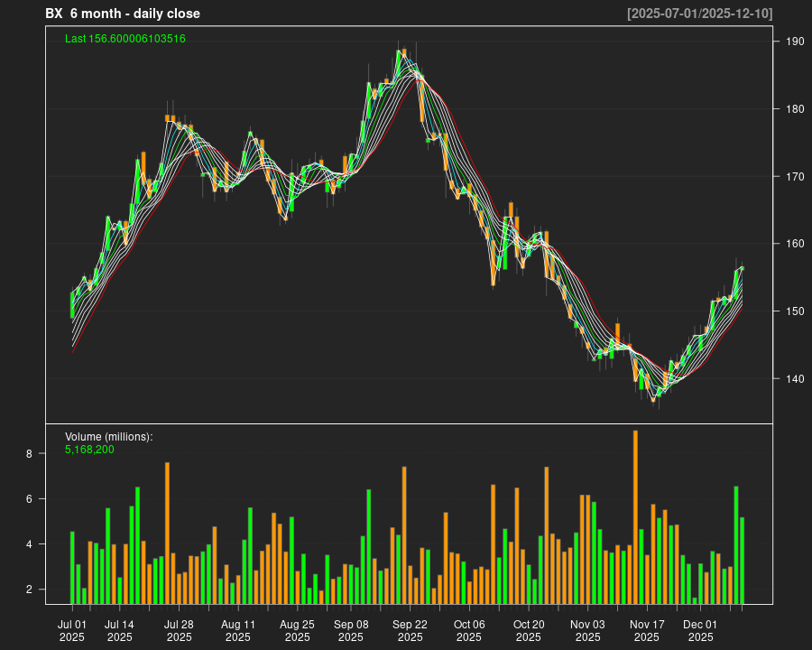Select the Aug 25 2025 date axis label
Viewport: 812px width, 650px height.
[x=297, y=630]
